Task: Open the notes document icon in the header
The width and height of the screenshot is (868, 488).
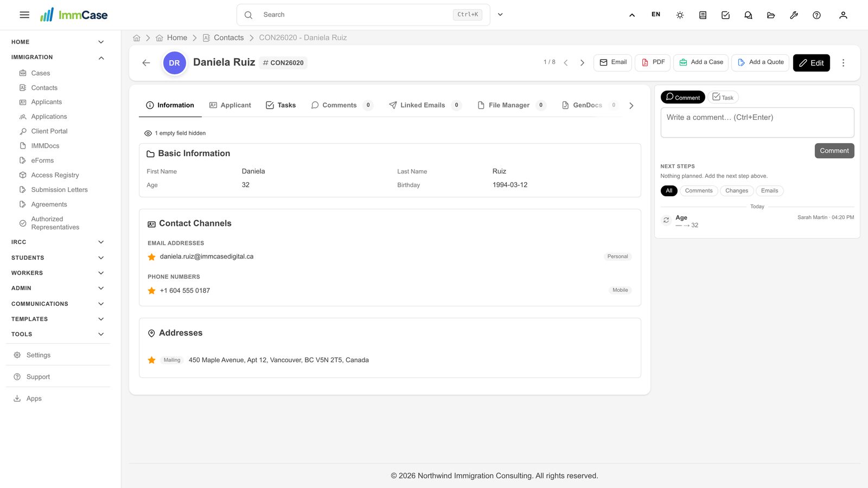Action: (703, 15)
